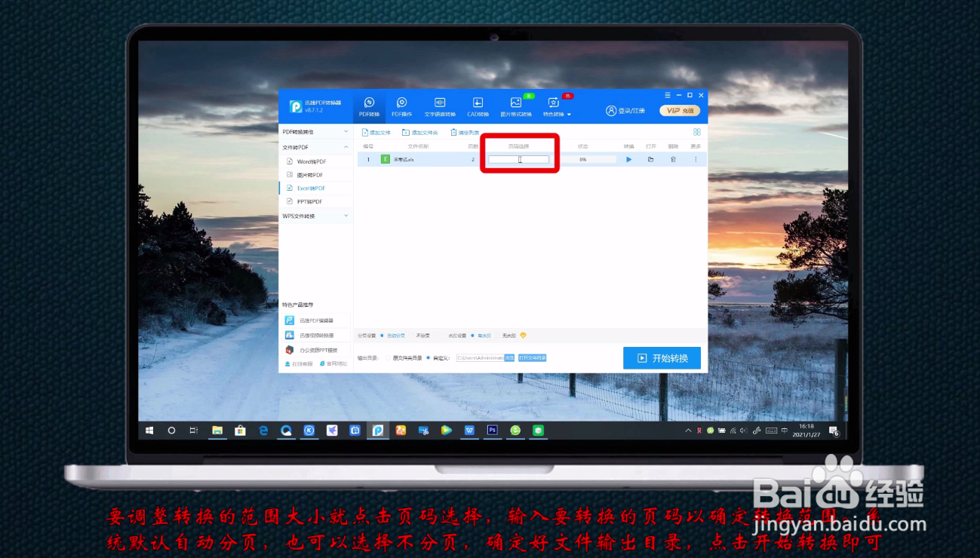
Task: Open the PDF转换 tab in top bar
Action: pos(370,107)
